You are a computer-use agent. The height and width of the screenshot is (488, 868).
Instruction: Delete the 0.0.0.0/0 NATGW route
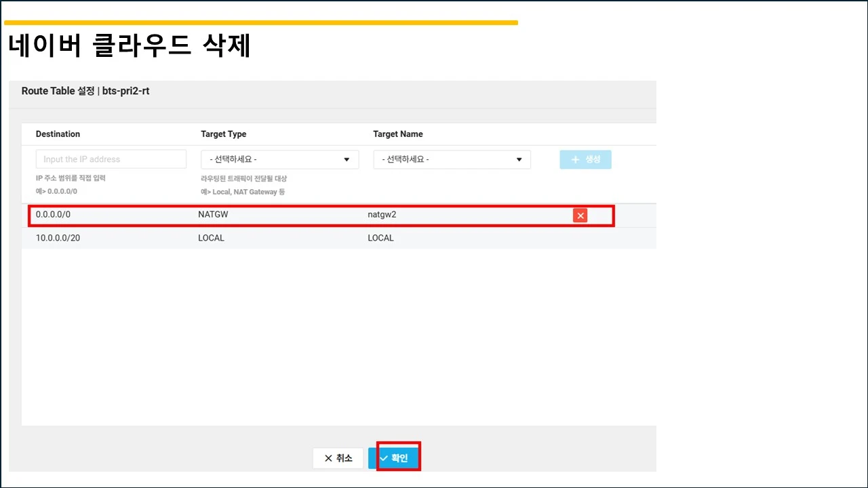pos(580,216)
